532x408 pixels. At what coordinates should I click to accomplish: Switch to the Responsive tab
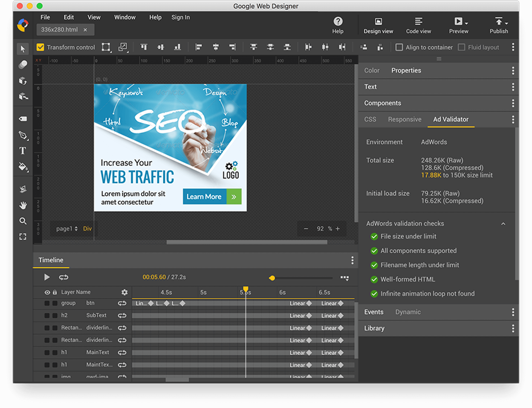pyautogui.click(x=404, y=120)
